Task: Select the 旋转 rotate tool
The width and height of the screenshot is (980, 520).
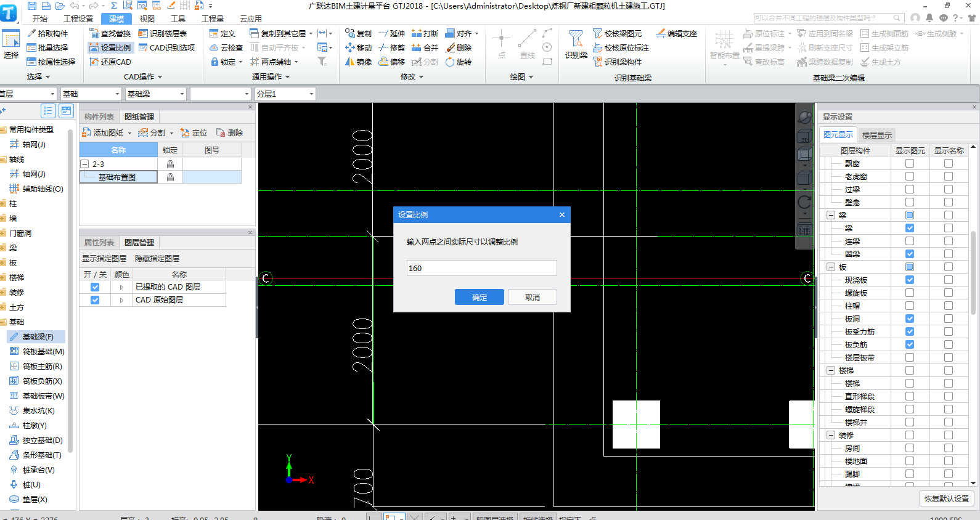Action: 459,62
